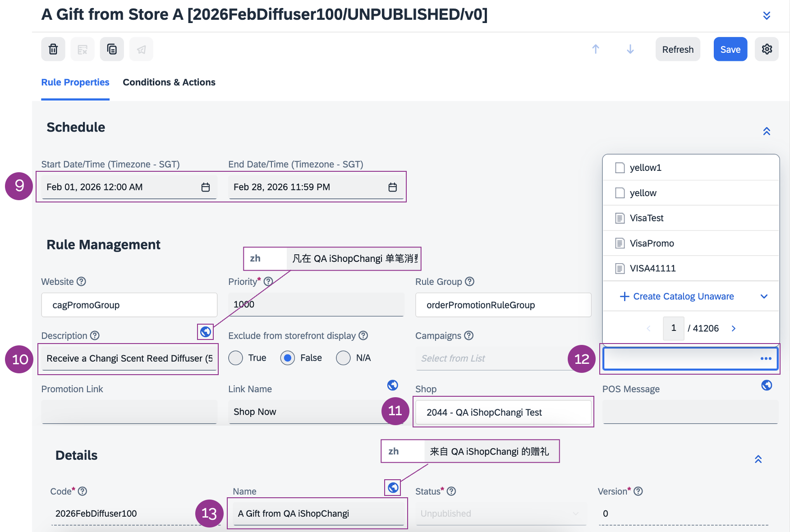790x532 pixels.
Task: Select VisaPromo from the list
Action: (652, 243)
